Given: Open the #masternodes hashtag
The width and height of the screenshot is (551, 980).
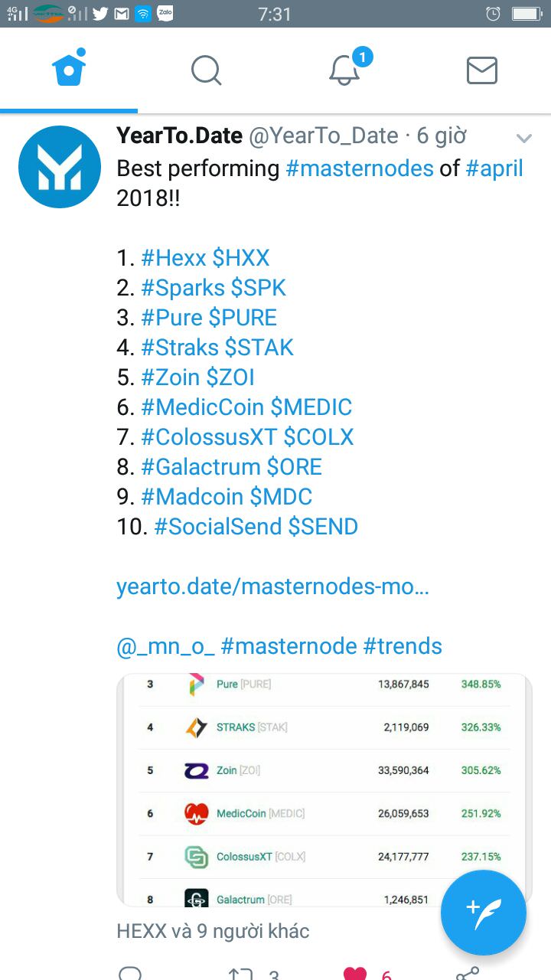Looking at the screenshot, I should point(360,168).
